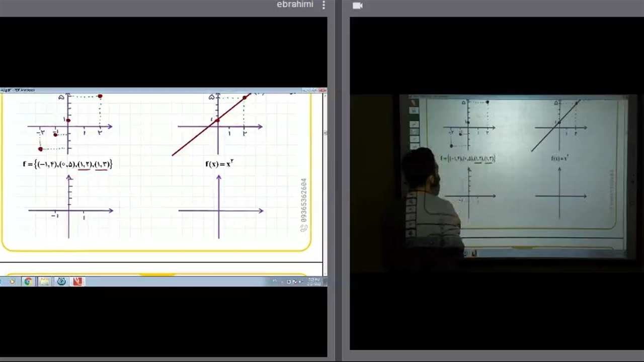Image resolution: width=644 pixels, height=362 pixels.
Task: Click the media player taskbar icon
Action: tap(12, 282)
